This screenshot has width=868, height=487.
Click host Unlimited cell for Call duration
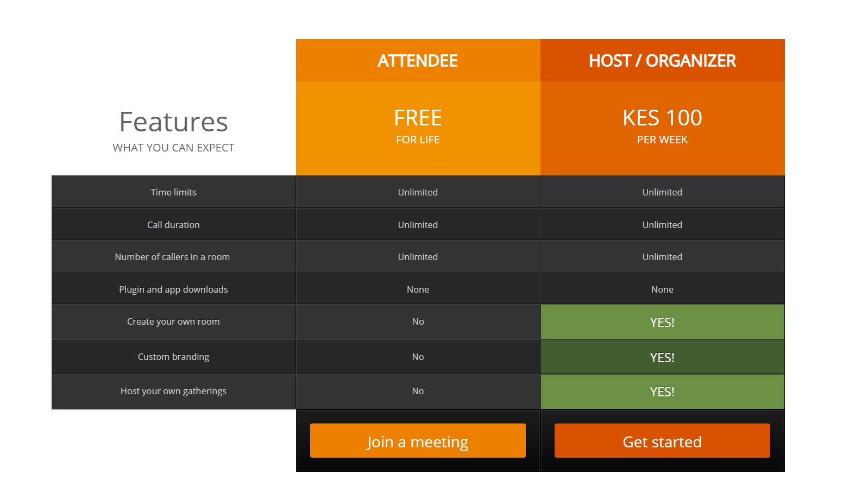[x=662, y=225]
